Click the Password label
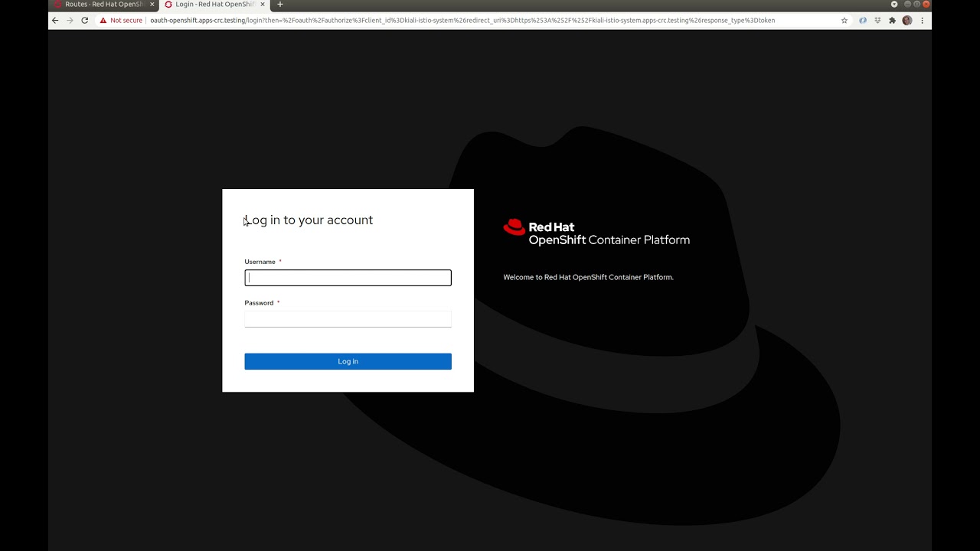This screenshot has width=980, height=551. click(x=259, y=303)
